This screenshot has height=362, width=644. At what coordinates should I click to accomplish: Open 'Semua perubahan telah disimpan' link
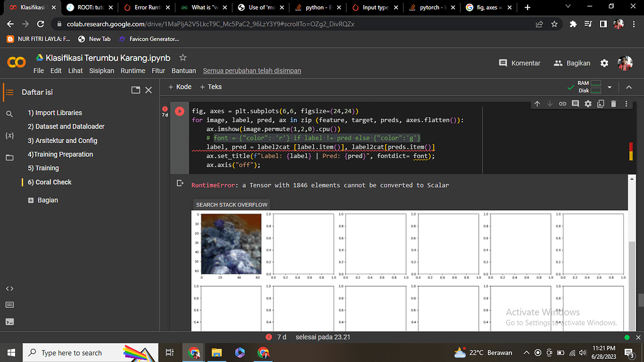pyautogui.click(x=252, y=71)
